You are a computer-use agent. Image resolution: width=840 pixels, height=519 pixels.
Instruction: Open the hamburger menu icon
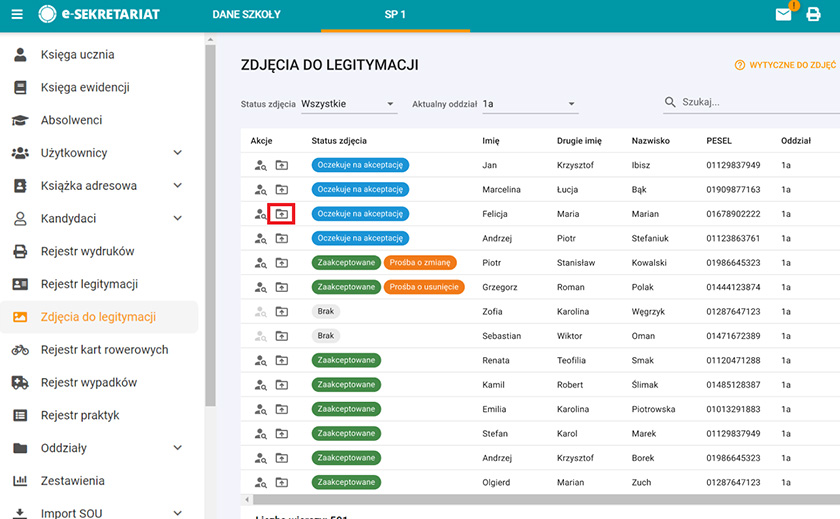point(17,15)
